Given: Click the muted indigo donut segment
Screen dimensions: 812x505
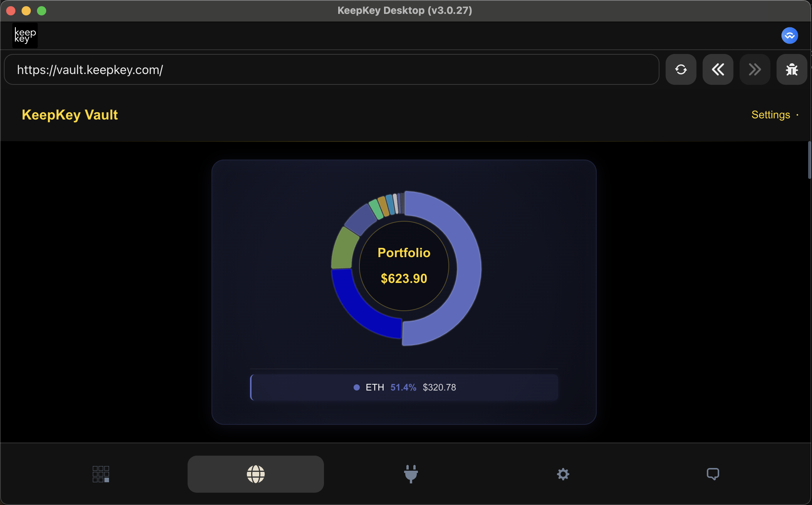Looking at the screenshot, I should pos(360,220).
